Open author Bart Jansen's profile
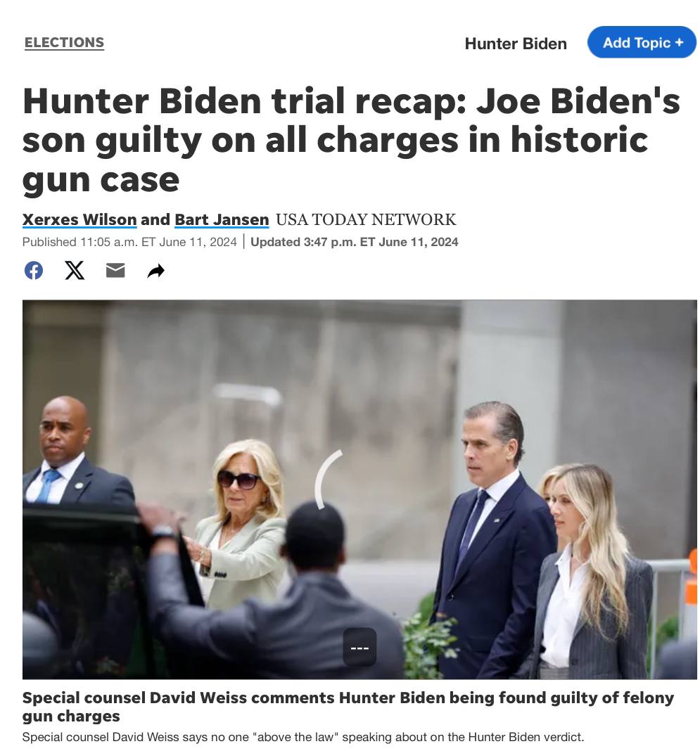Viewport: 700px width, 751px height. click(x=222, y=219)
